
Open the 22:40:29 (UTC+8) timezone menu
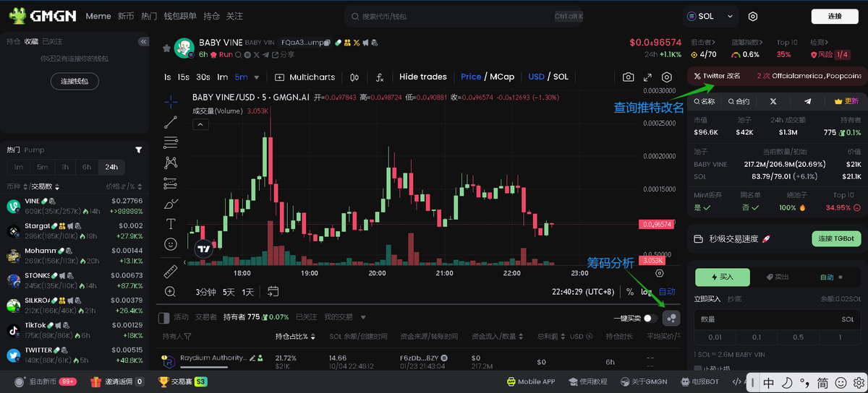coord(583,292)
